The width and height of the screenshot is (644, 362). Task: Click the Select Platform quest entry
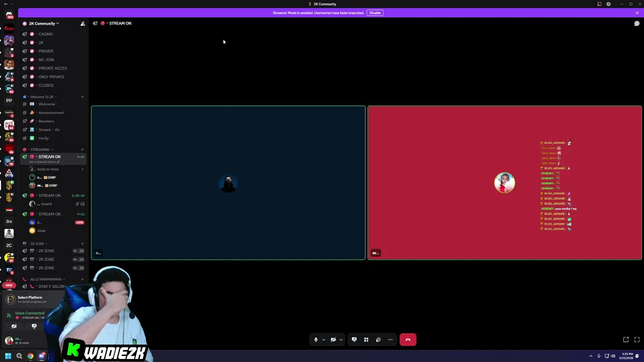tap(30, 299)
